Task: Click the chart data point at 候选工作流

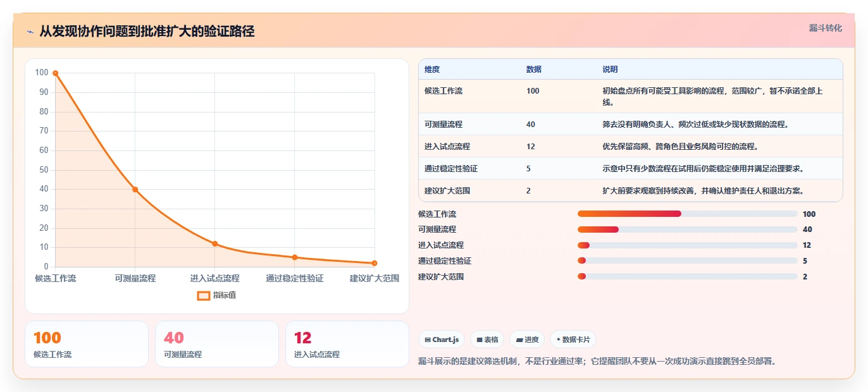Action: point(56,73)
